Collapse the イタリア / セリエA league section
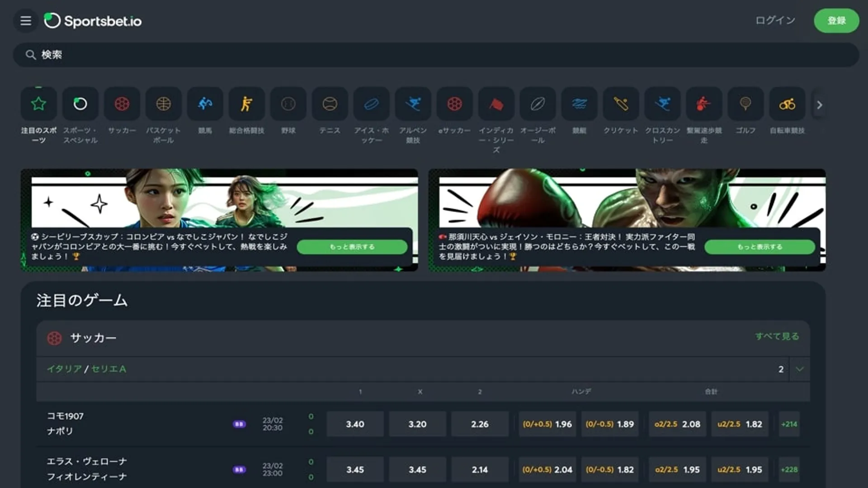This screenshot has width=868, height=488. [800, 369]
